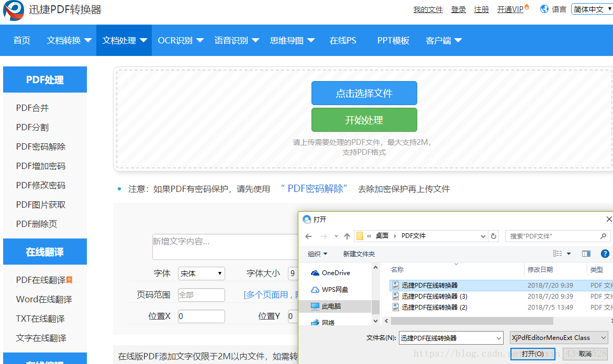Select PDF密码解除 in the sidebar
613x364 pixels.
[41, 146]
